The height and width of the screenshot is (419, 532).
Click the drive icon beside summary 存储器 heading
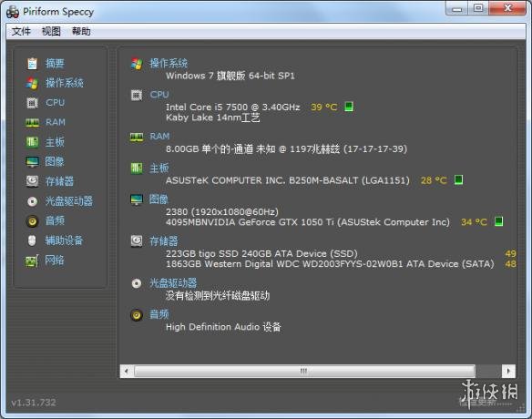(137, 241)
